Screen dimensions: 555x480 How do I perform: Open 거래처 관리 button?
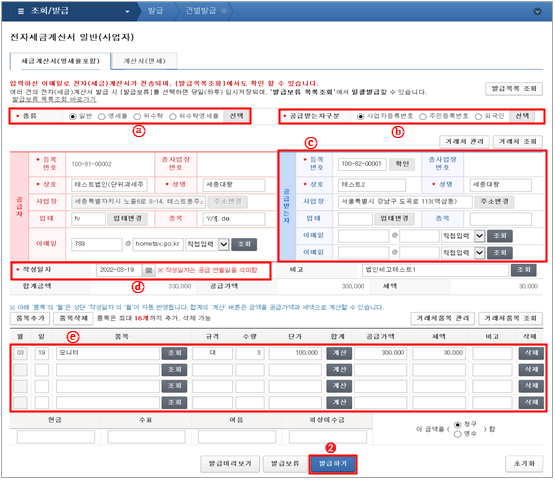coord(464,142)
